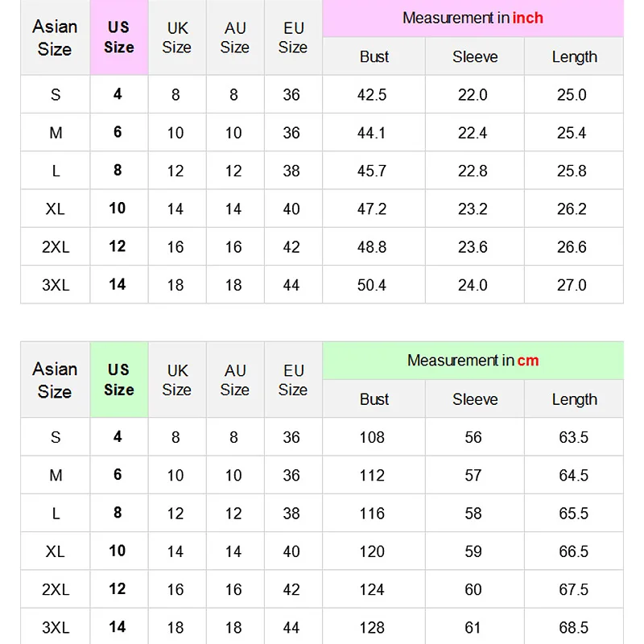Click the UK Size header in cm table
Screen dimensions: 644x644
point(176,380)
